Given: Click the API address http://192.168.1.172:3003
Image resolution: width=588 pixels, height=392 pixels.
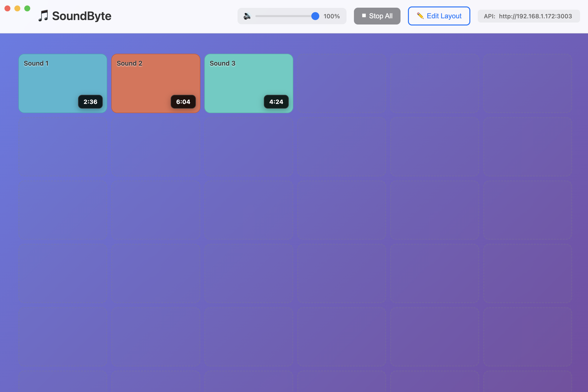Looking at the screenshot, I should tap(535, 16).
